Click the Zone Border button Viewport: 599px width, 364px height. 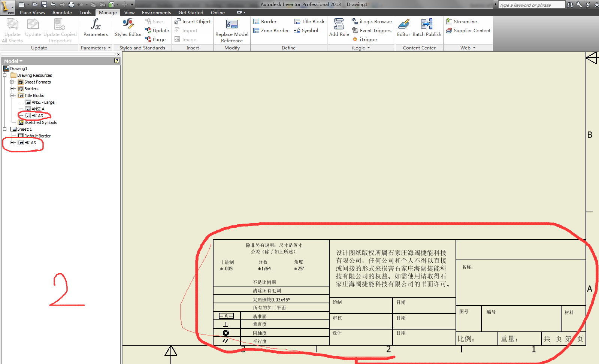pyautogui.click(x=271, y=31)
